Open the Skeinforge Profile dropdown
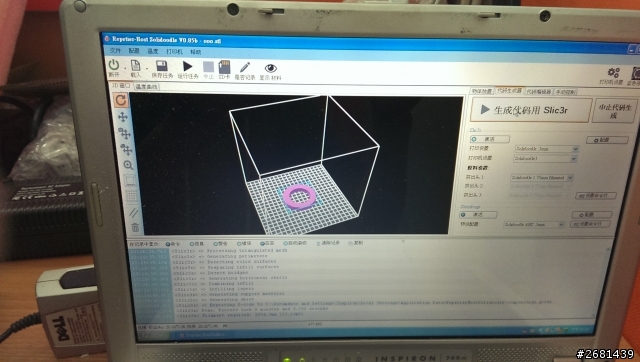Image resolution: width=640 pixels, height=362 pixels. pos(534,225)
